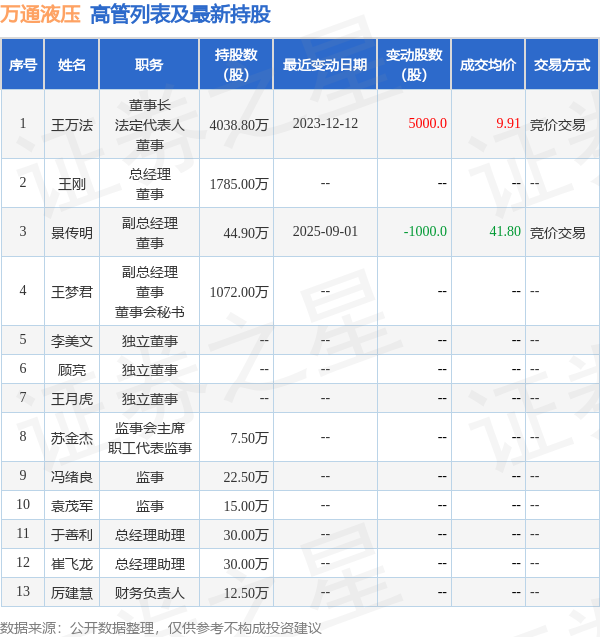The image size is (600, 637).
Task: Click the 董事会秘书 position text
Action: [x=149, y=312]
